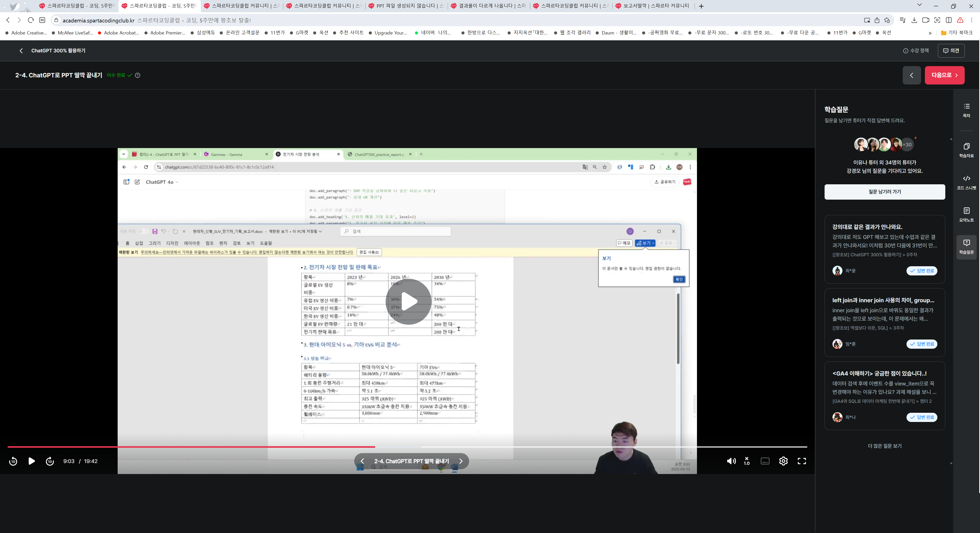Open the GA4 이해하기 question card
Image resolution: width=980 pixels, height=533 pixels.
tap(885, 396)
